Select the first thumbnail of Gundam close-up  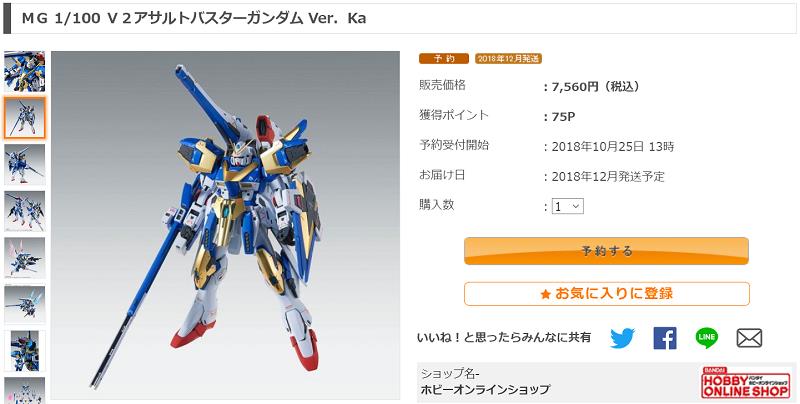24,71
